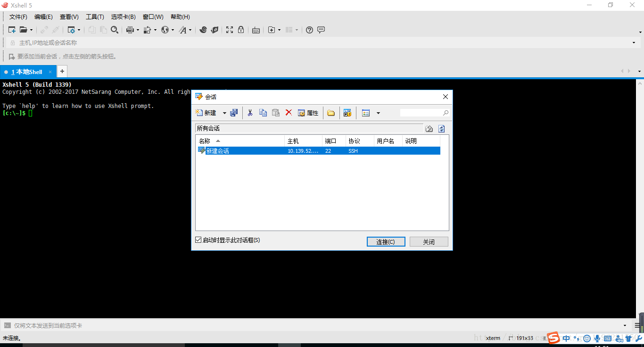
Task: Click the Sogou S input method icon
Action: coord(553,338)
